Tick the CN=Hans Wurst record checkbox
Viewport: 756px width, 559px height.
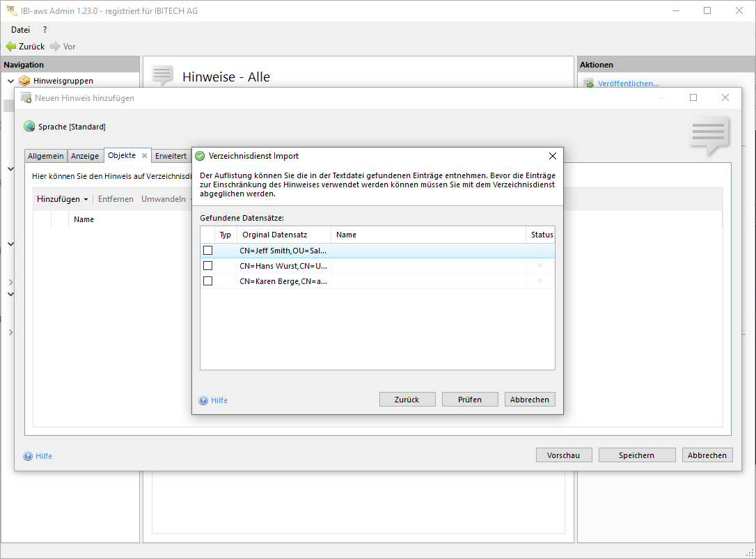pos(207,266)
